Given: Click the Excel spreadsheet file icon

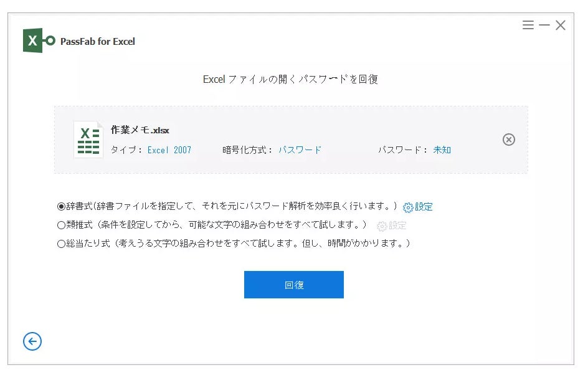Looking at the screenshot, I should (88, 140).
